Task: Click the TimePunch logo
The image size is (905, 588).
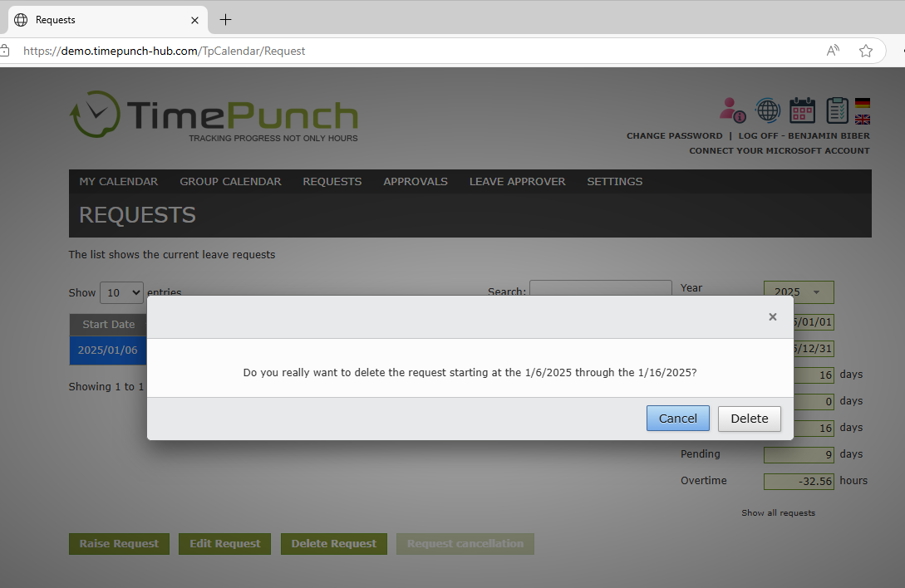Action: [214, 116]
